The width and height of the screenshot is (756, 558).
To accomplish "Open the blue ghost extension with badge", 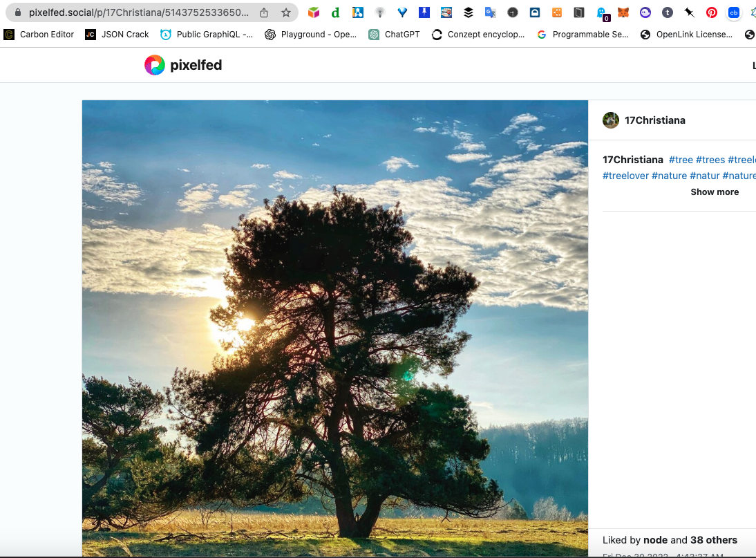I will coord(602,14).
